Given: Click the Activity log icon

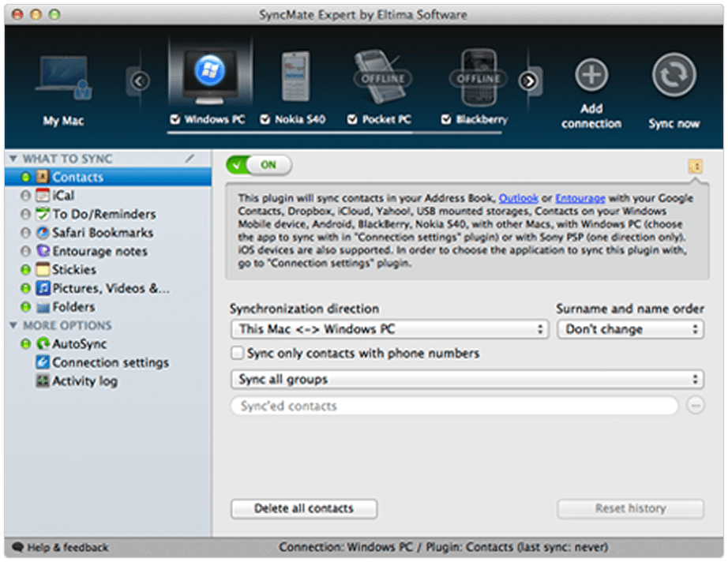Looking at the screenshot, I should [43, 381].
